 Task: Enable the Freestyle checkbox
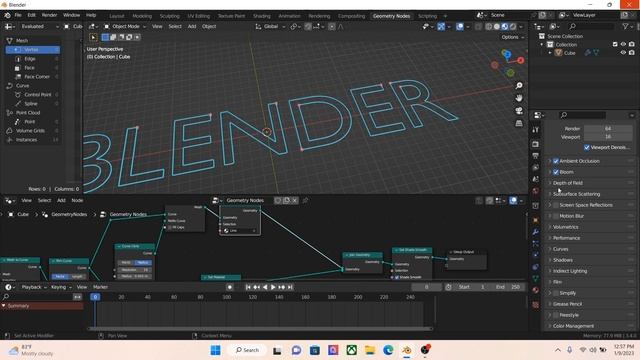(x=556, y=315)
